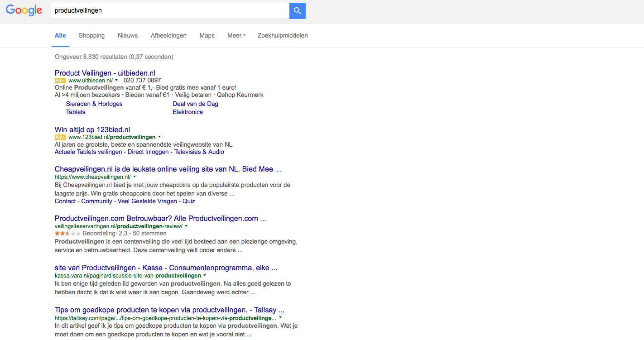Expand the arrow after www.uitbieden.nl/
Viewport: 644px width, 340px height.
(x=116, y=81)
